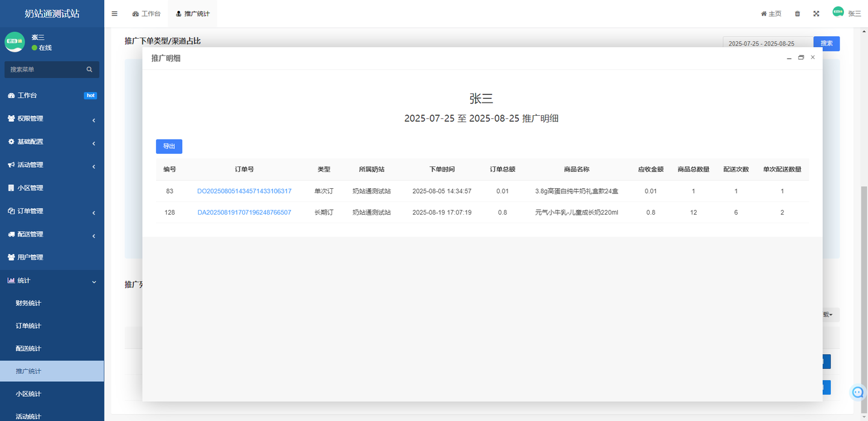Open the 用户管理 sidebar item
Viewport: 868px width, 421px height.
click(52, 257)
